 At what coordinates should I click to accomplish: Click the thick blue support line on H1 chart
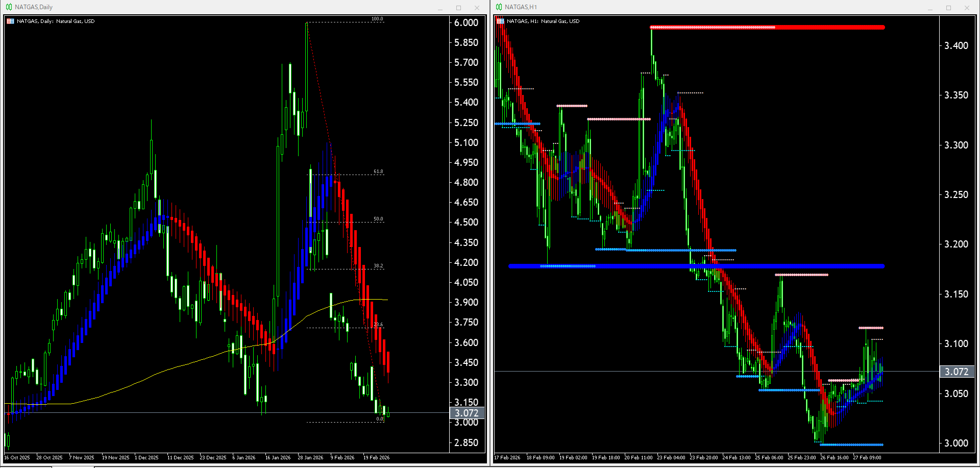696,266
